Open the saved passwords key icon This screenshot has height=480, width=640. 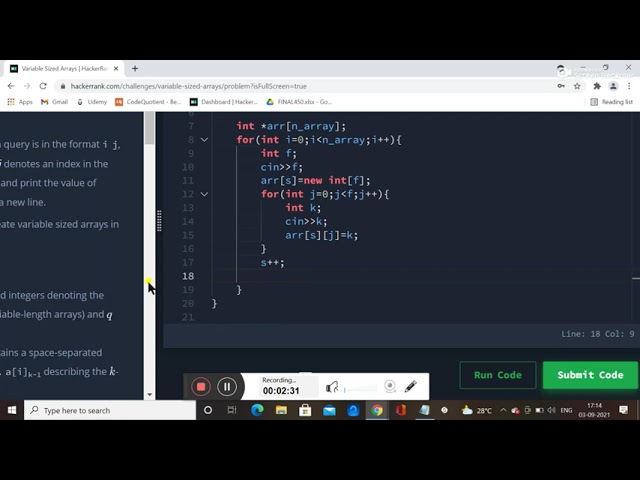point(561,86)
